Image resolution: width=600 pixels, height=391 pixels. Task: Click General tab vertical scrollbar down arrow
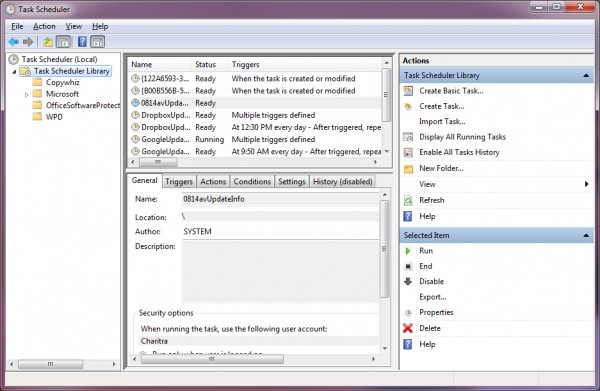pos(385,348)
